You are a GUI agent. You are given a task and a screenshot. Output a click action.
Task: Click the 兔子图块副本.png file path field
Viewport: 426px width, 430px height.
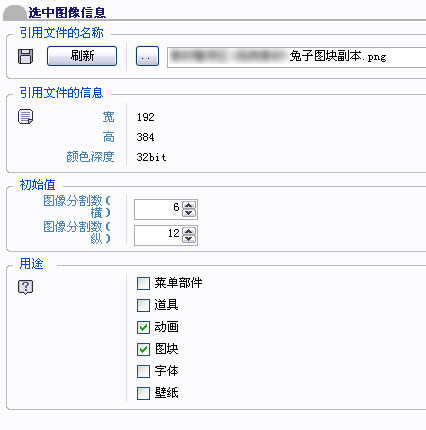[296, 57]
